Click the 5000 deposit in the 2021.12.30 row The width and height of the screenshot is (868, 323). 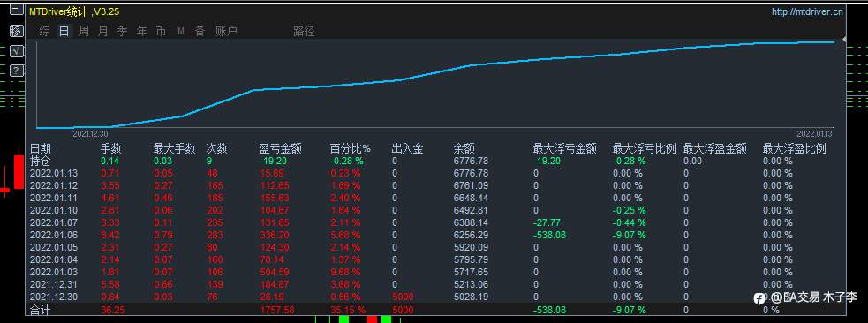point(403,297)
